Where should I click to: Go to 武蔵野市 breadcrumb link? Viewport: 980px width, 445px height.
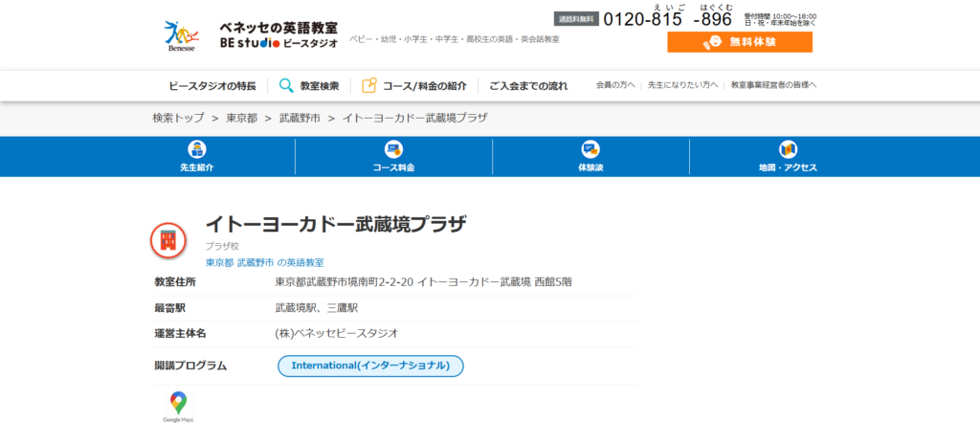(x=301, y=118)
